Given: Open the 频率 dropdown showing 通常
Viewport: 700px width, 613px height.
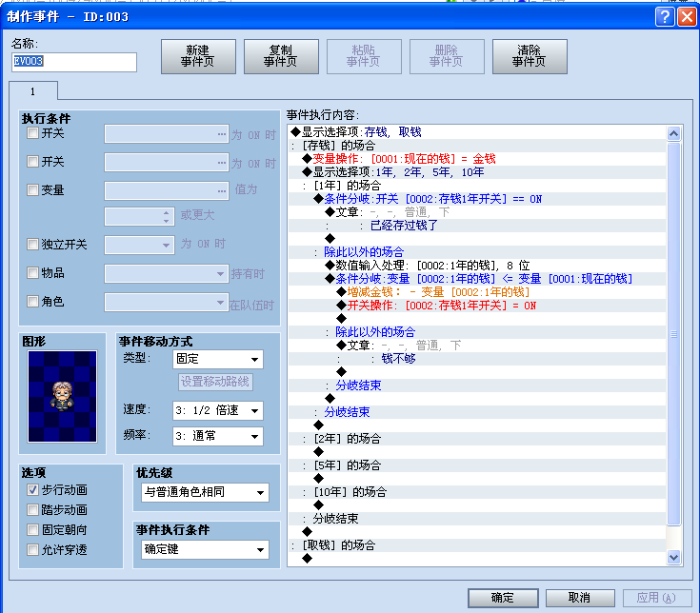Looking at the screenshot, I should point(218,436).
